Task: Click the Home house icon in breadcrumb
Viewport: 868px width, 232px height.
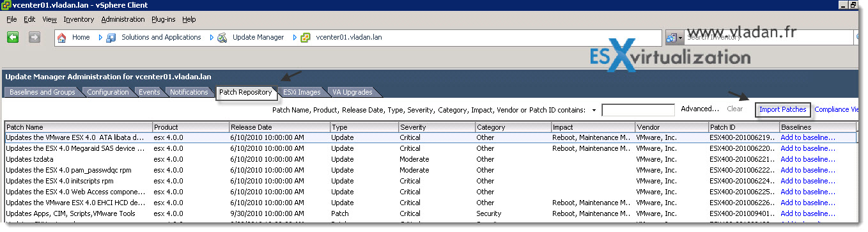Action: click(62, 38)
